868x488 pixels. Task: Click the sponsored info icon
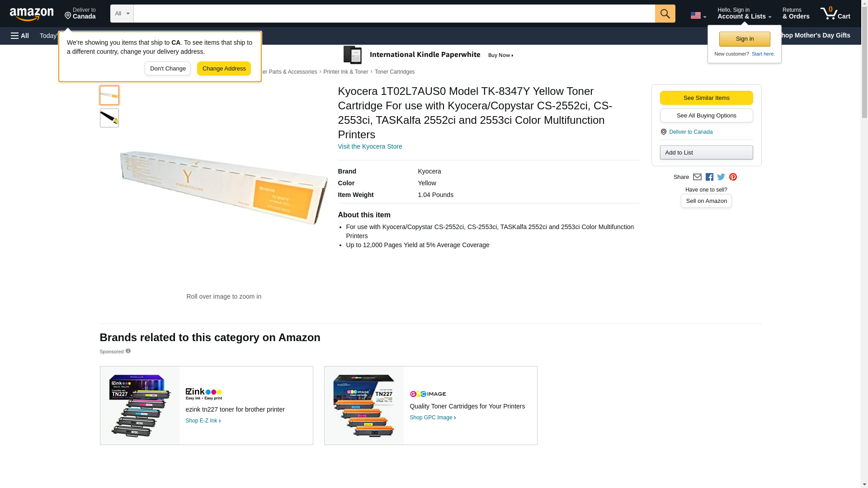[128, 351]
